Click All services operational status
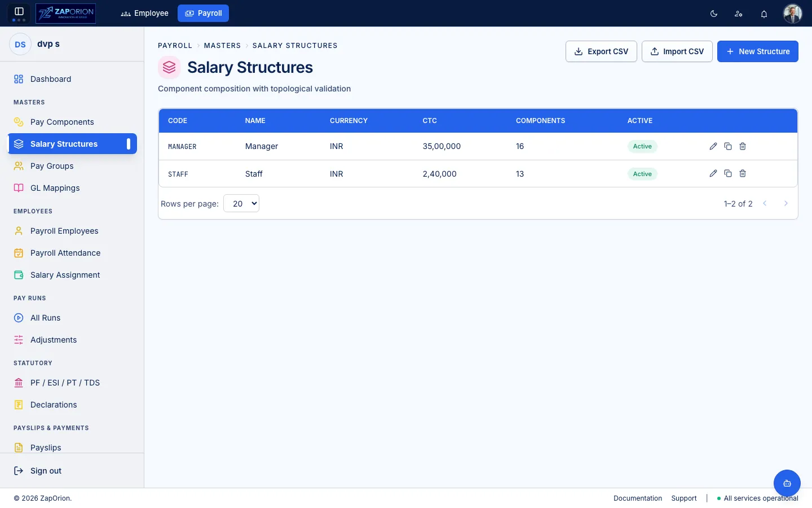812x508 pixels. (757, 498)
